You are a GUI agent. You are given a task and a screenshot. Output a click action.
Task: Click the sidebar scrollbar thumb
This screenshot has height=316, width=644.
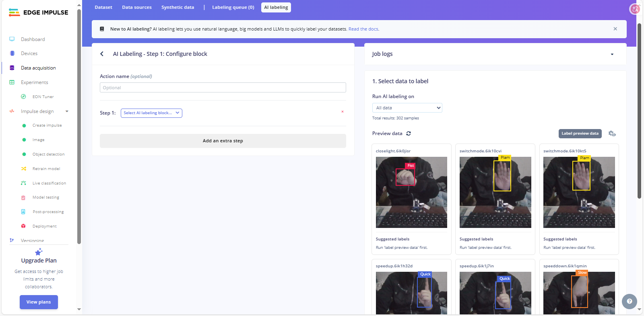click(79, 126)
